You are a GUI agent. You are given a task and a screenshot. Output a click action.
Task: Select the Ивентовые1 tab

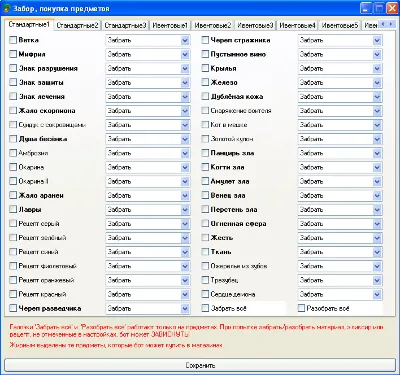point(170,25)
